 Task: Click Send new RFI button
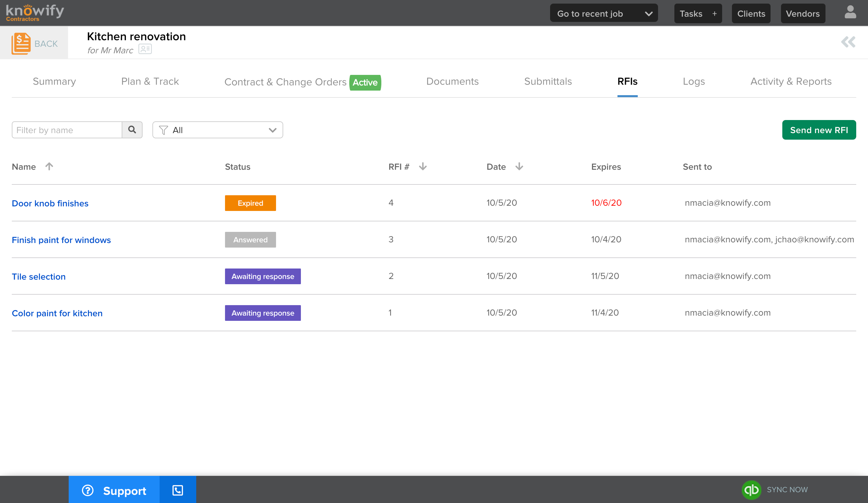point(819,130)
